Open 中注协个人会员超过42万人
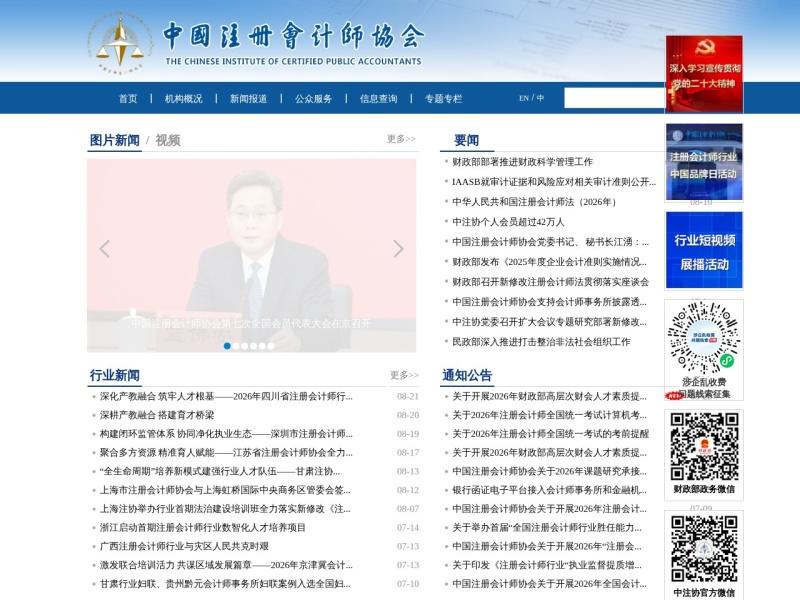800x600 pixels. pyautogui.click(x=508, y=221)
